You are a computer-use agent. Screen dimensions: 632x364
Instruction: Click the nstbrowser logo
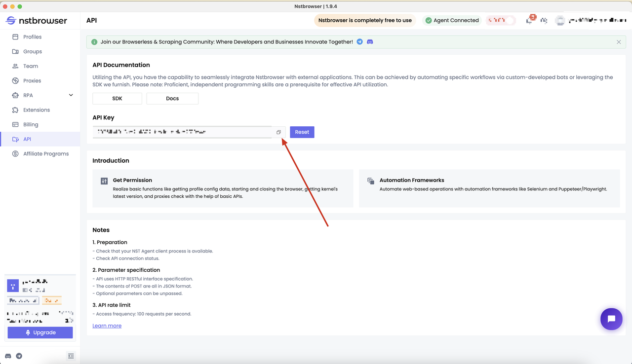tap(36, 21)
